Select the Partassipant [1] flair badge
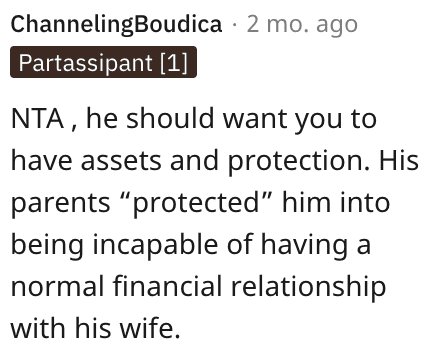The height and width of the screenshot is (360, 434). 103,62
